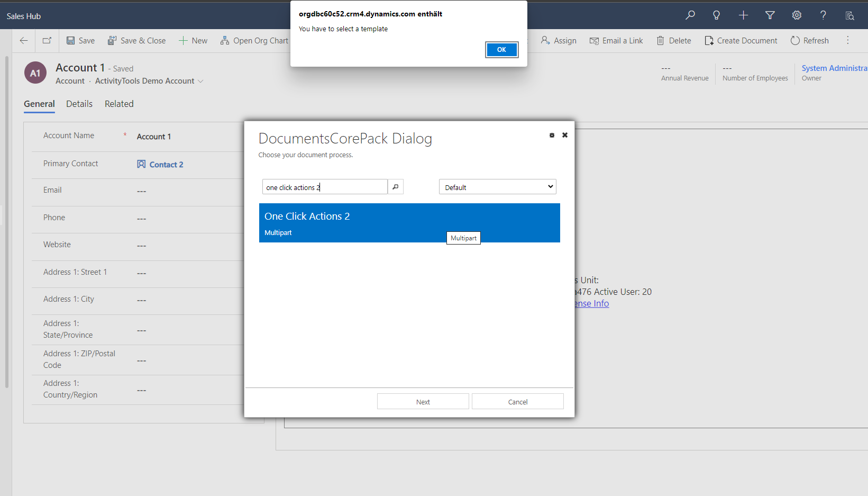Click the lightbulb assistant icon
The image size is (868, 496).
tap(716, 15)
